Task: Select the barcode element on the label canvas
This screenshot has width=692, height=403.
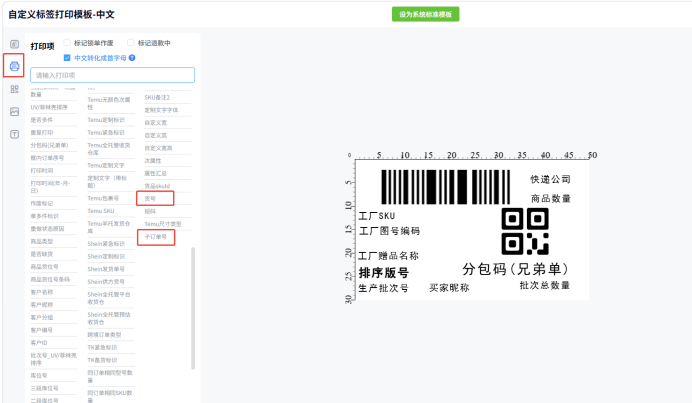Action: point(445,187)
